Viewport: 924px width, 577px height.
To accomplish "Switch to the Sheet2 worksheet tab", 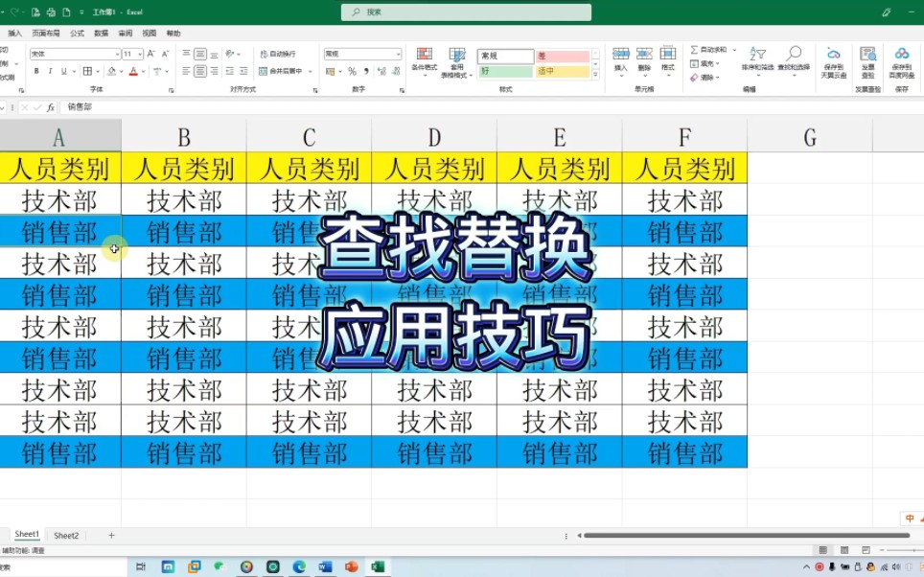I will [x=66, y=534].
